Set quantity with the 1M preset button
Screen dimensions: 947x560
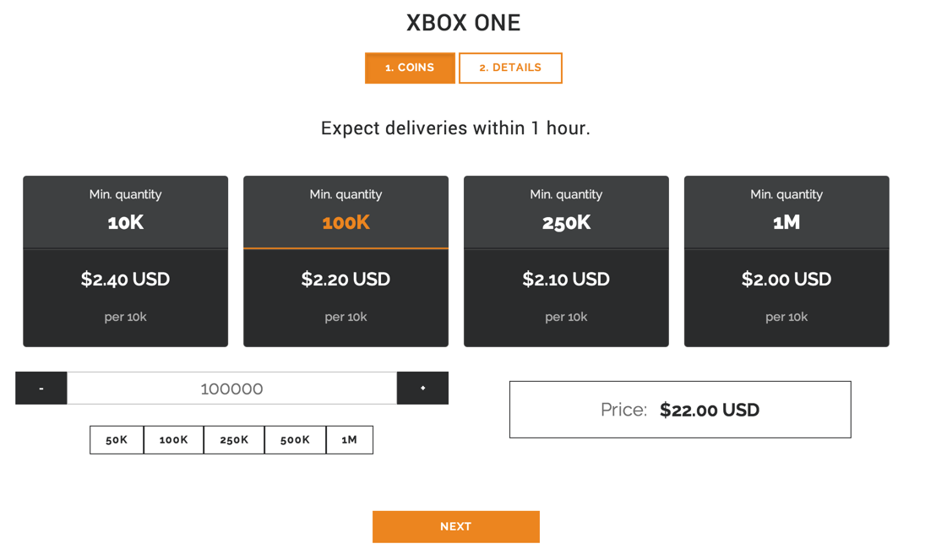tap(349, 440)
